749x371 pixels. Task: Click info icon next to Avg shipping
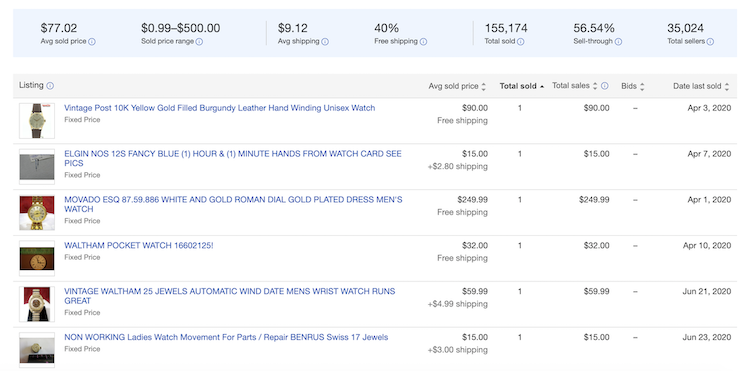click(325, 42)
